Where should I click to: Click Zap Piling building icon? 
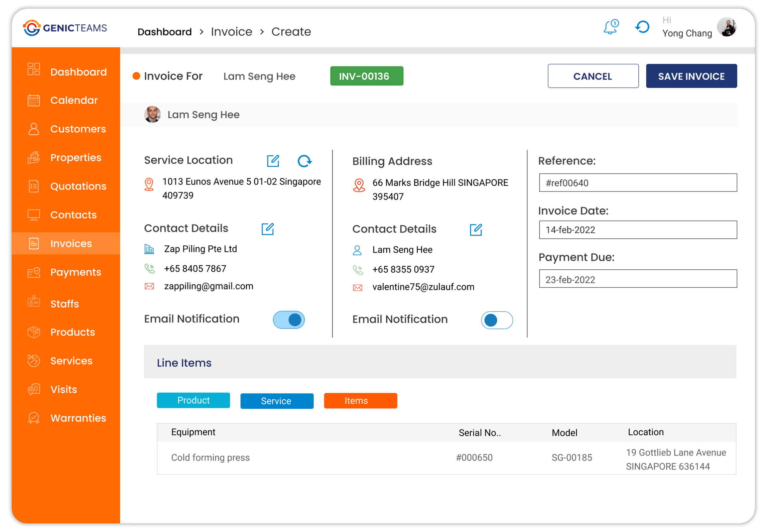tap(149, 249)
